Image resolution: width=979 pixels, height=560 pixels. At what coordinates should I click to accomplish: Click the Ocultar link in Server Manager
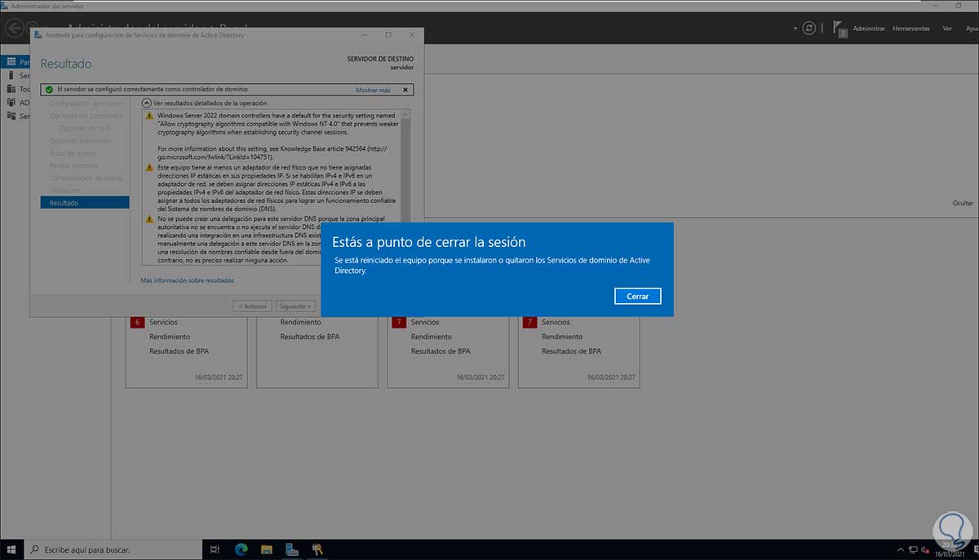click(963, 204)
